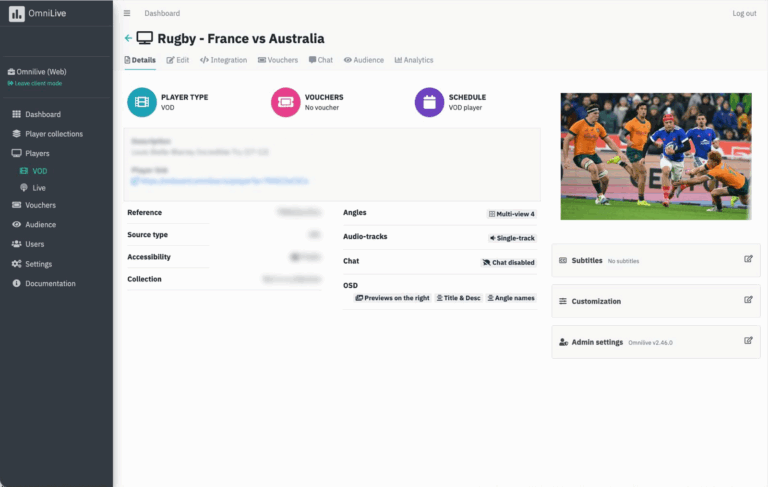Click the back arrow beside the title

(x=128, y=38)
